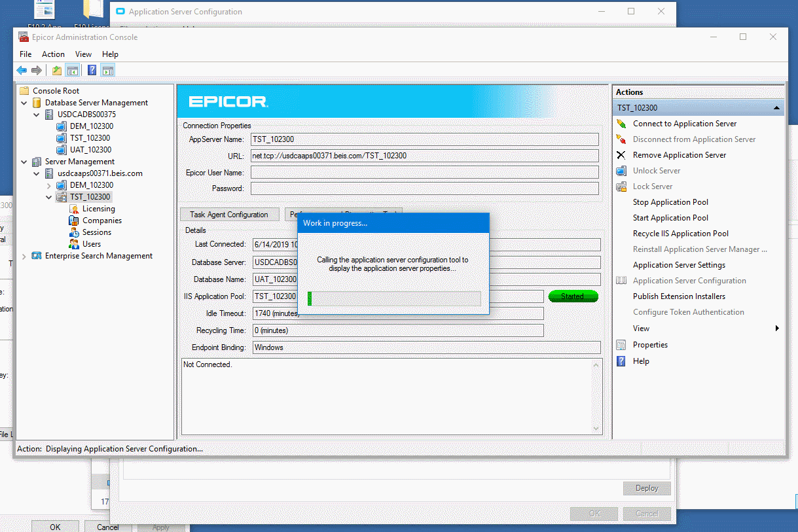Click the Back arrow toolbar icon

(22, 71)
